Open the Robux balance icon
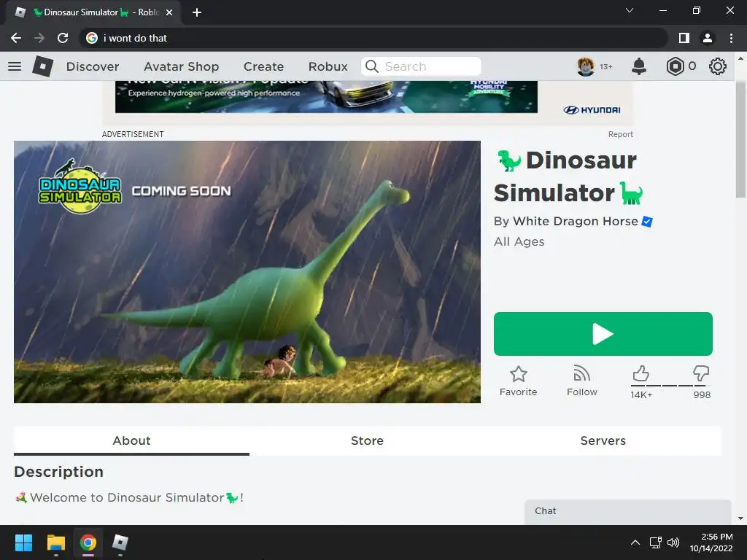 click(675, 66)
